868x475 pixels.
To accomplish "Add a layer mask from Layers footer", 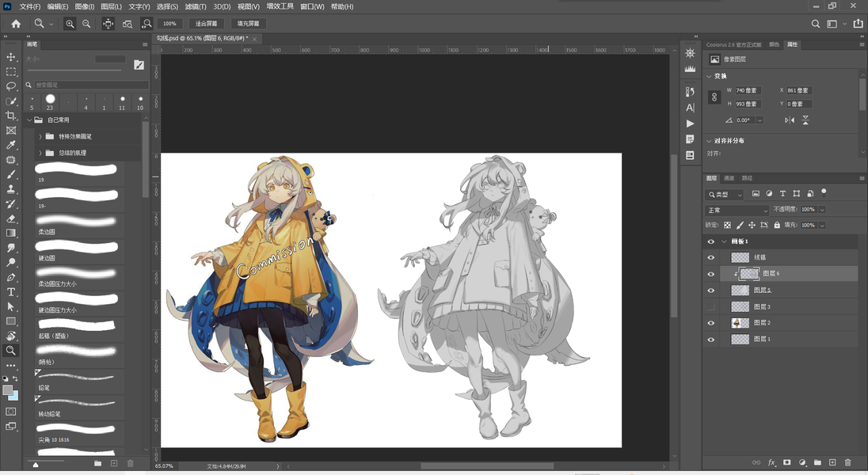I will (786, 462).
